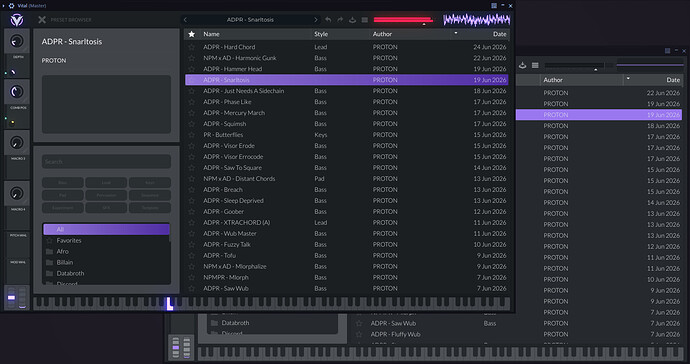Favorite the NPM x AD - Harmonic Gunk preset
The height and width of the screenshot is (364, 690).
click(x=191, y=58)
